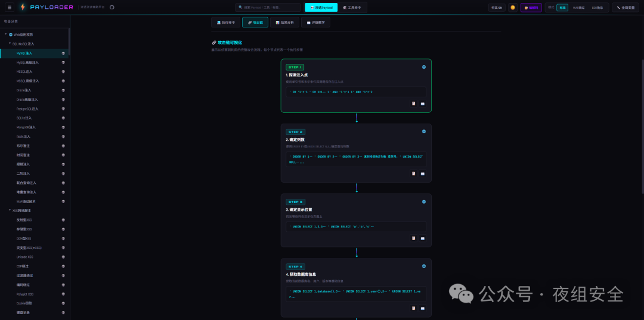Switch mode to WAF绕过
Screen dimensions: 644x320
point(578,8)
